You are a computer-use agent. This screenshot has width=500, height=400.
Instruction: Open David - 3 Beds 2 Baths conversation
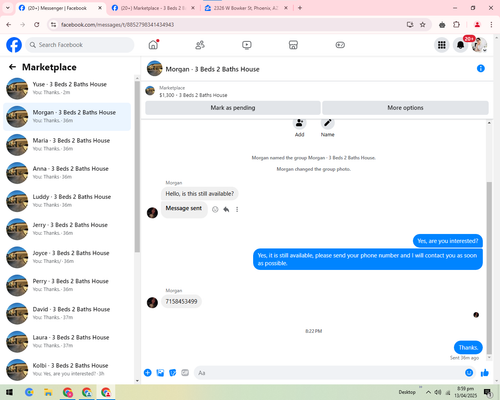[67, 313]
